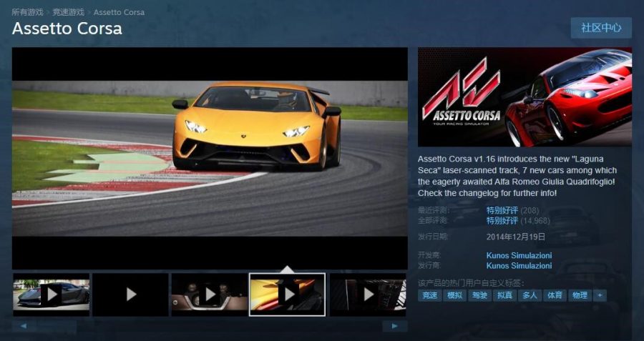Click the Assetto Corsa breadcrumb link
This screenshot has height=341, width=644.
point(119,12)
